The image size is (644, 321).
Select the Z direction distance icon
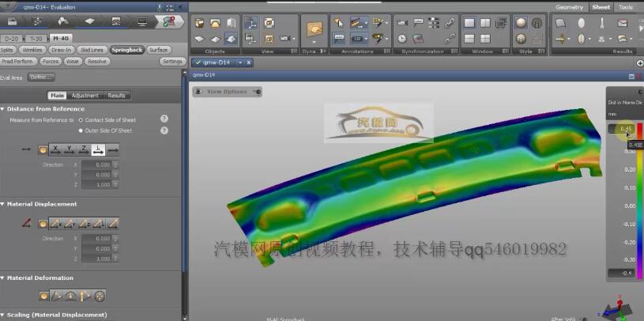(x=85, y=149)
